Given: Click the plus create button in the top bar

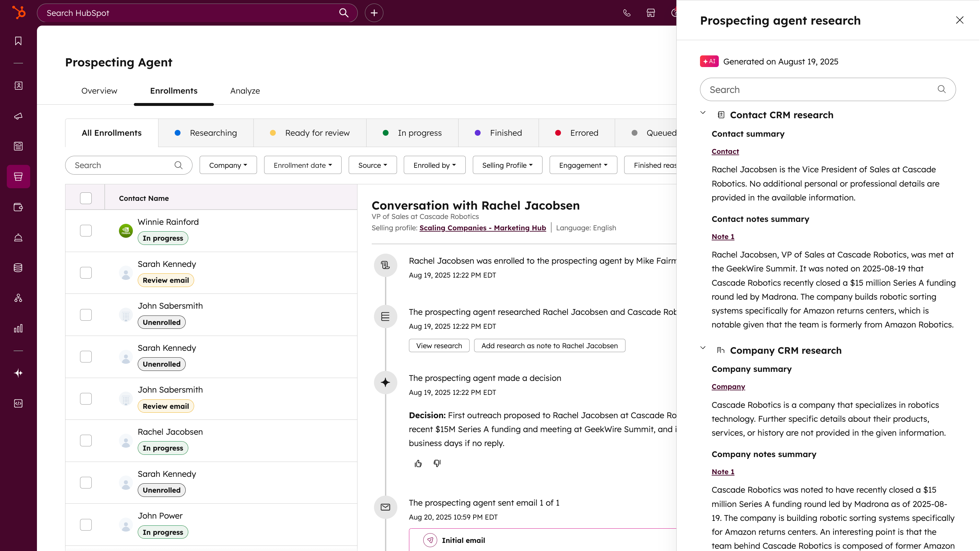Looking at the screenshot, I should (374, 13).
